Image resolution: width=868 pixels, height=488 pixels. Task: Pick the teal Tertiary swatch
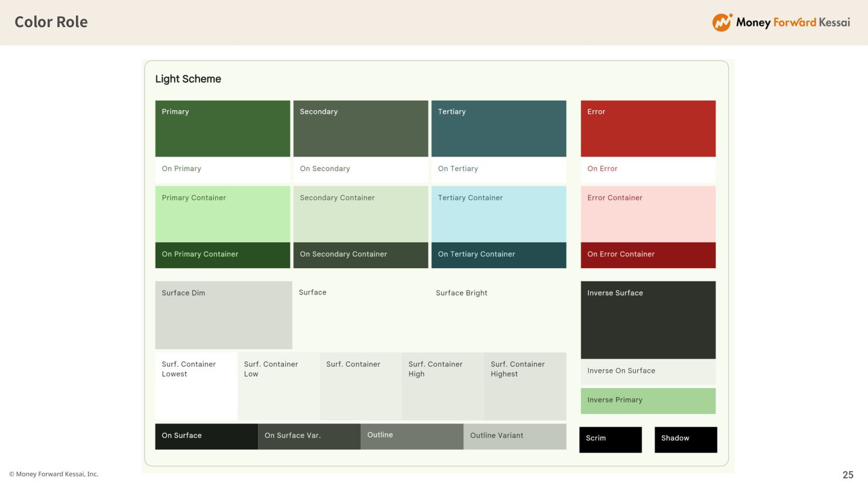[x=498, y=128]
